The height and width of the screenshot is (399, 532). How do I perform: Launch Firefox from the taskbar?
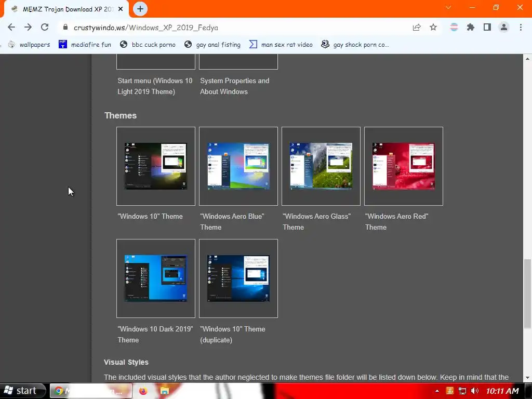(x=143, y=391)
